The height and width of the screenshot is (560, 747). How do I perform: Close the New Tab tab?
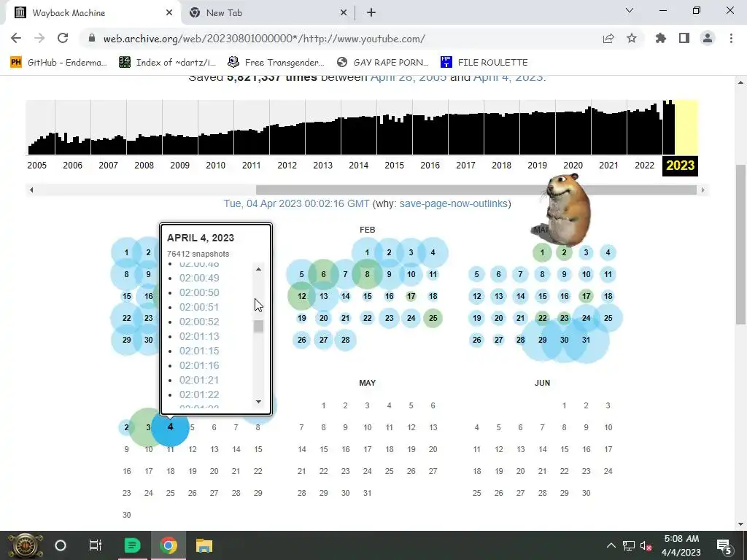pyautogui.click(x=344, y=13)
